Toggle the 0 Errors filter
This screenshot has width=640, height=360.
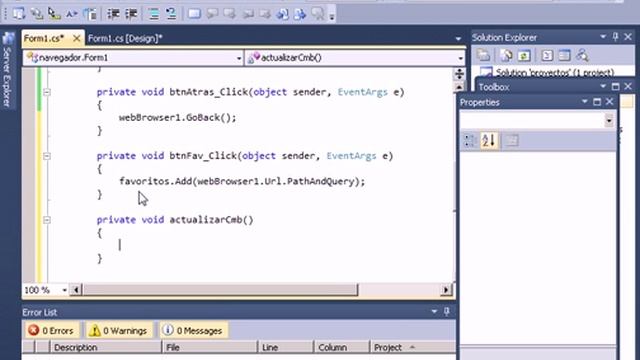click(x=51, y=330)
